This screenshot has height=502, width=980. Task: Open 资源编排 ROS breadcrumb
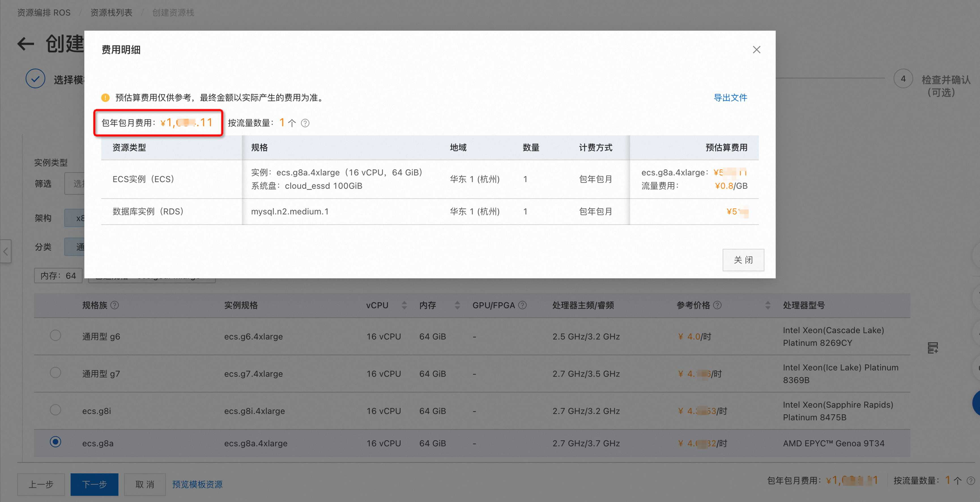click(x=44, y=12)
